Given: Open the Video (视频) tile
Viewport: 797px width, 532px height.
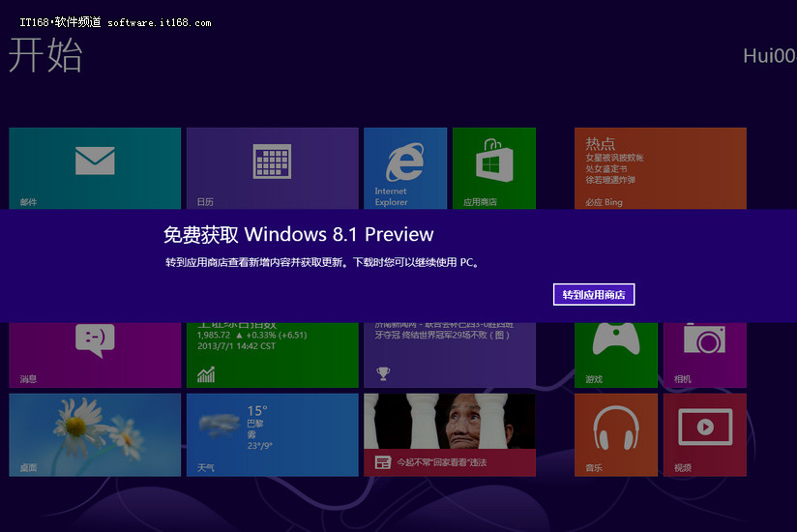Looking at the screenshot, I should (705, 435).
